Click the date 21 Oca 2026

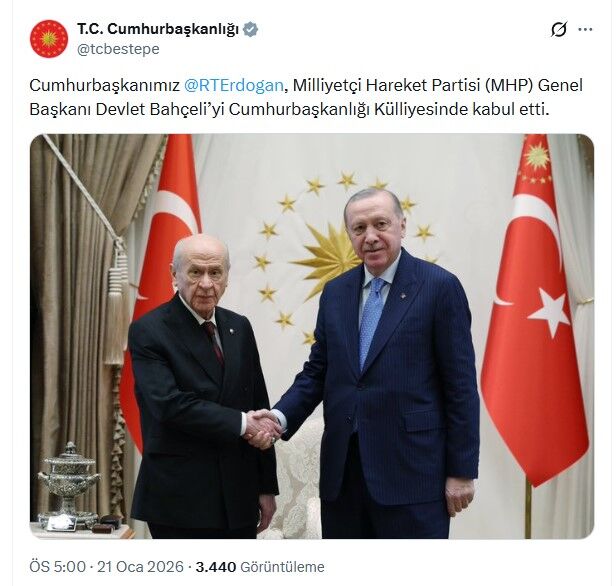(140, 567)
